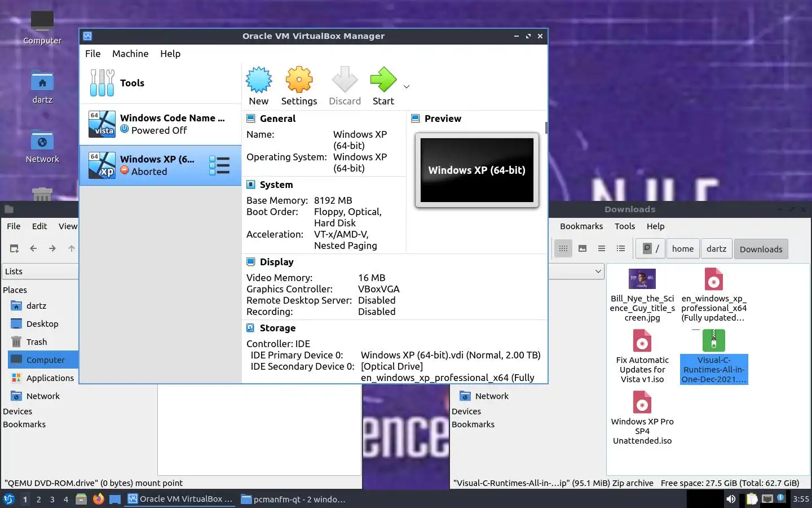Image resolution: width=812 pixels, height=508 pixels.
Task: Launch Firefox from the taskbar
Action: (x=99, y=499)
